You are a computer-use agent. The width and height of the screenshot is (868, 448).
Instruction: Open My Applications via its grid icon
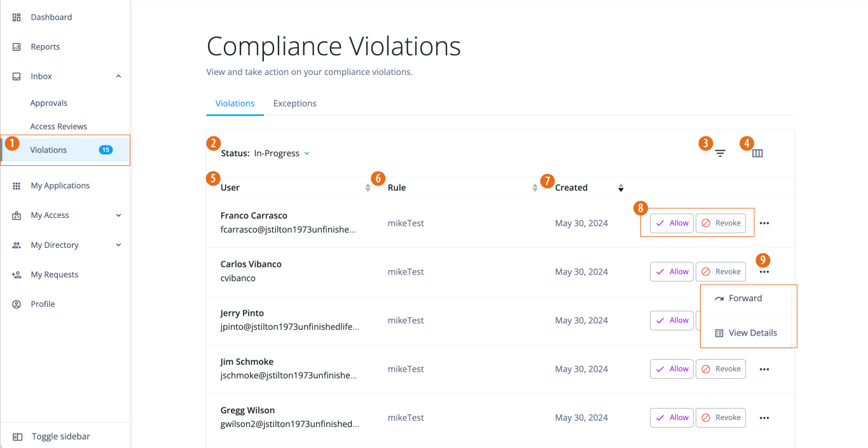[17, 185]
